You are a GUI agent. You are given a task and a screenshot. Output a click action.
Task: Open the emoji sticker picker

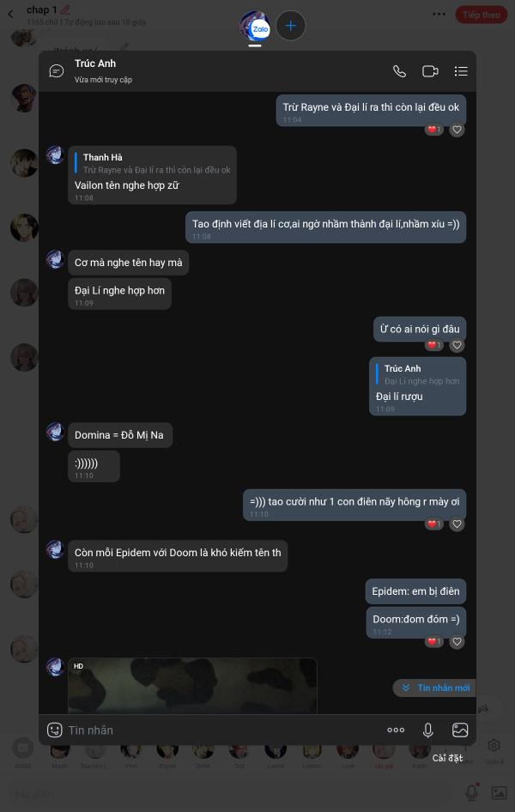pos(54,730)
